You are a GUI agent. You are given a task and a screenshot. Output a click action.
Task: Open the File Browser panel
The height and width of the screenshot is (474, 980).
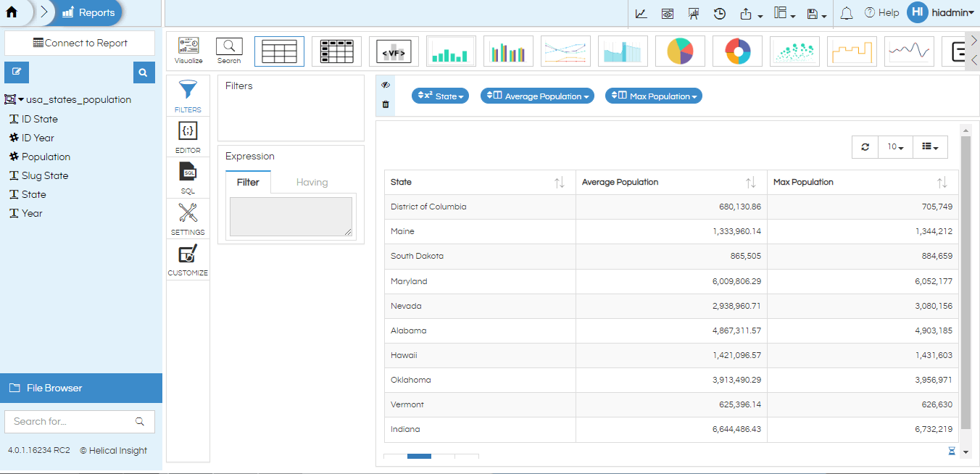(81, 388)
